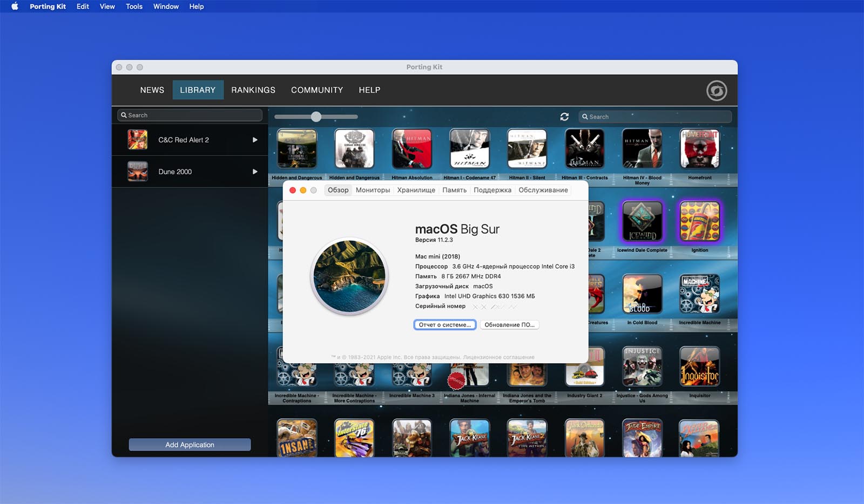Open Indiana Jones - Infernal Machine icon
This screenshot has height=504, width=864.
click(470, 374)
